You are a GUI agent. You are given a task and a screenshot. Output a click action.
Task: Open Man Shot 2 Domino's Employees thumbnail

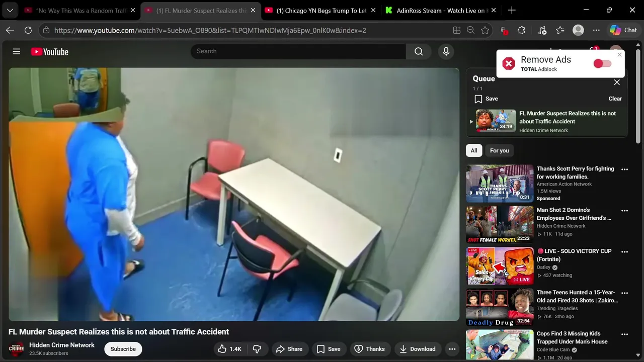coord(500,225)
